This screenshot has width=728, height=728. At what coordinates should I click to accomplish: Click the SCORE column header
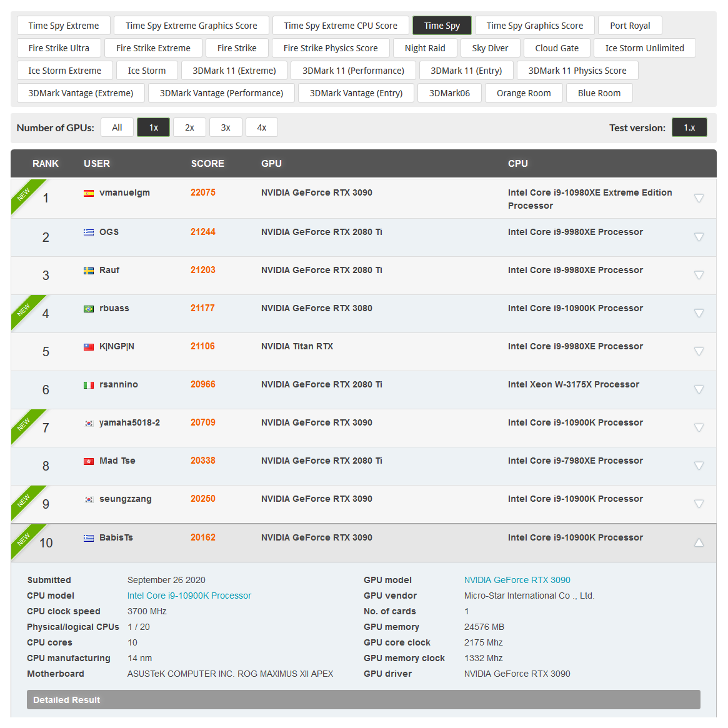tap(207, 164)
